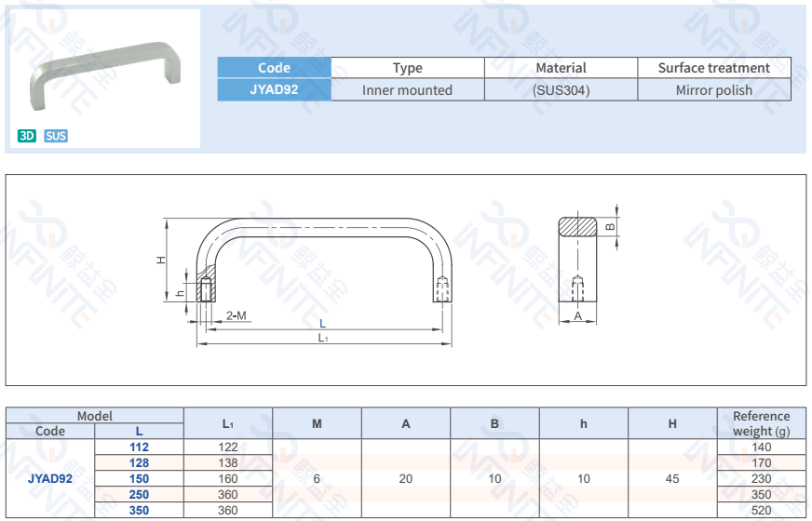The height and width of the screenshot is (521, 812).
Task: Click the green 3D badge
Action: [x=27, y=136]
